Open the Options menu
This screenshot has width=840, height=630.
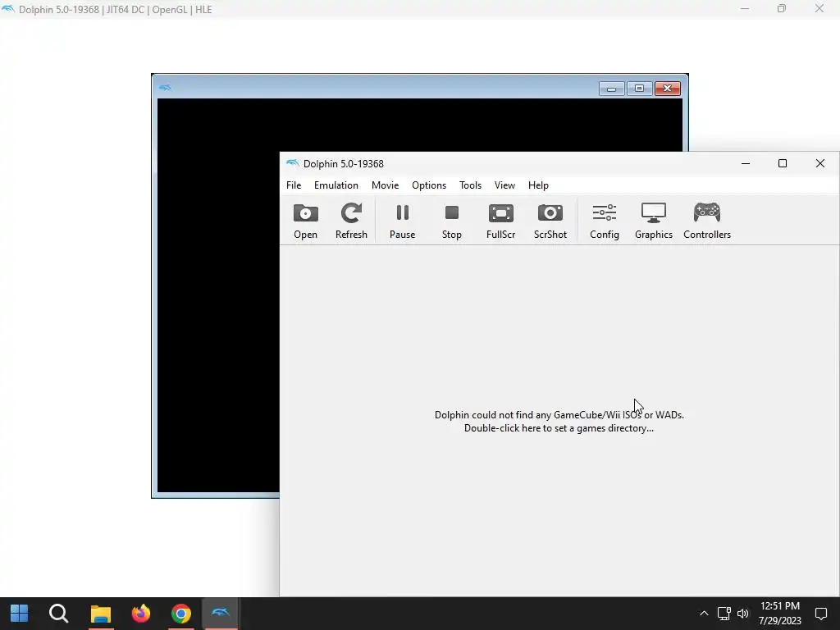point(429,185)
